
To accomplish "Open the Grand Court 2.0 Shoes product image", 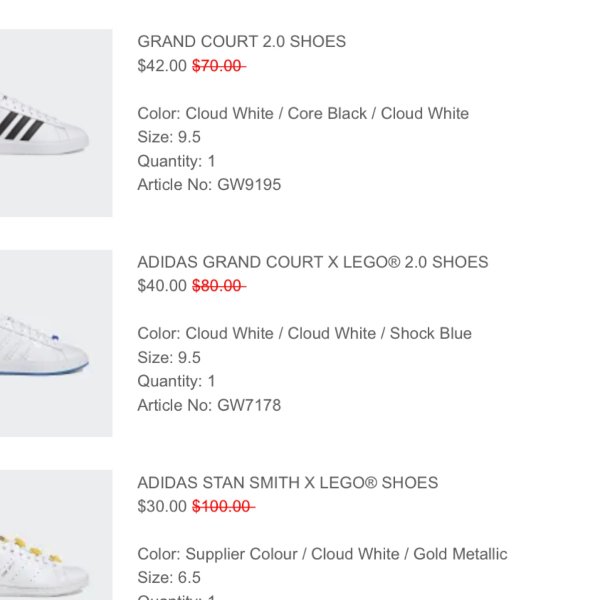I will (56, 123).
